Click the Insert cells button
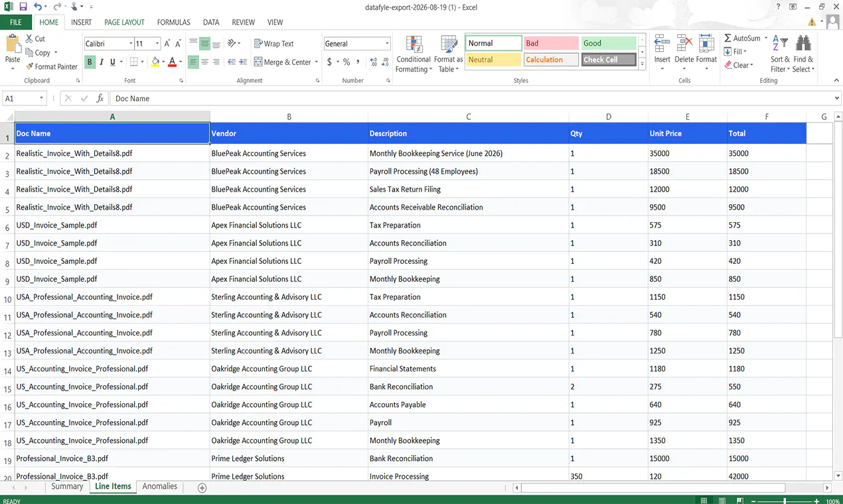The width and height of the screenshot is (843, 504). coord(662,54)
